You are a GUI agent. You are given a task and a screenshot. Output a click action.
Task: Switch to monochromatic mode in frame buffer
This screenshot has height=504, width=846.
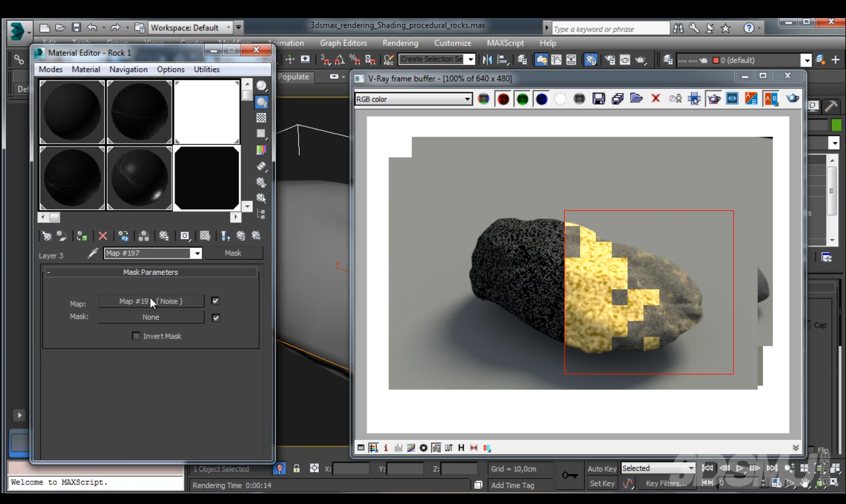[x=579, y=99]
